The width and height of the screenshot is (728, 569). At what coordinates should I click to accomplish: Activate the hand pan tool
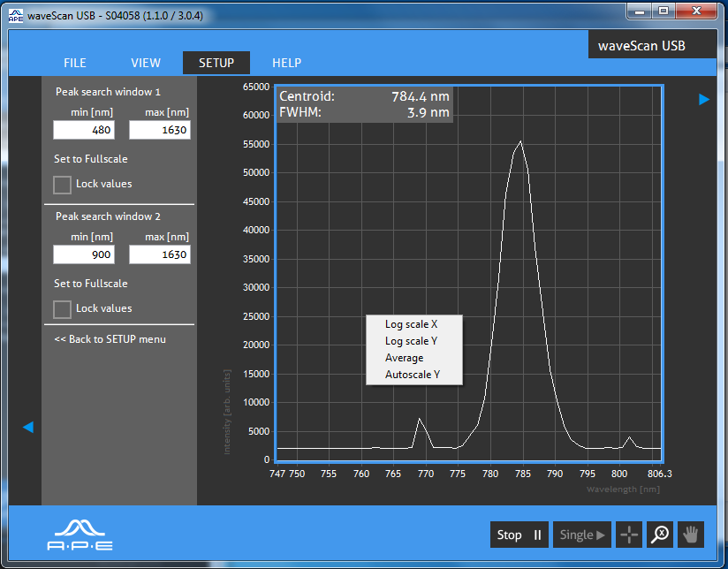point(690,535)
